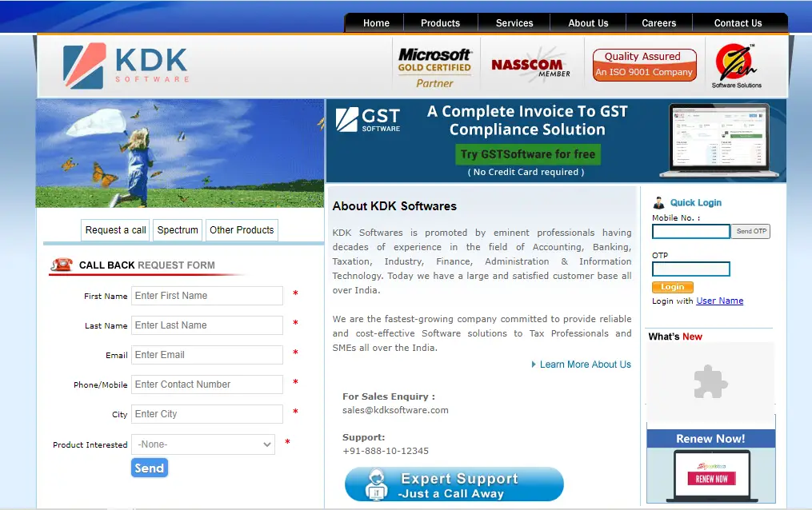Screen dimensions: 812x510
Task: Switch to the Request a call tab
Action: pos(115,230)
